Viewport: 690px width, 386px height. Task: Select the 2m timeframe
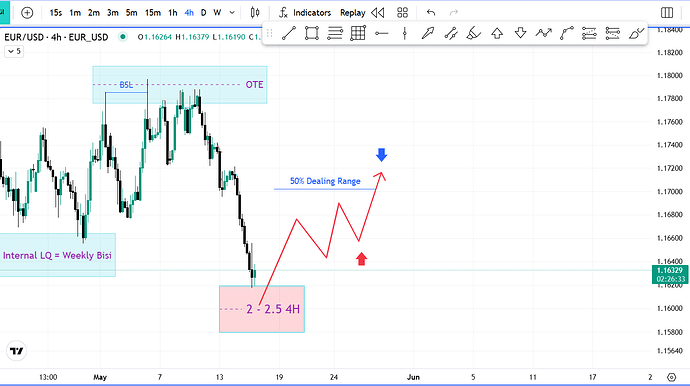coord(94,13)
